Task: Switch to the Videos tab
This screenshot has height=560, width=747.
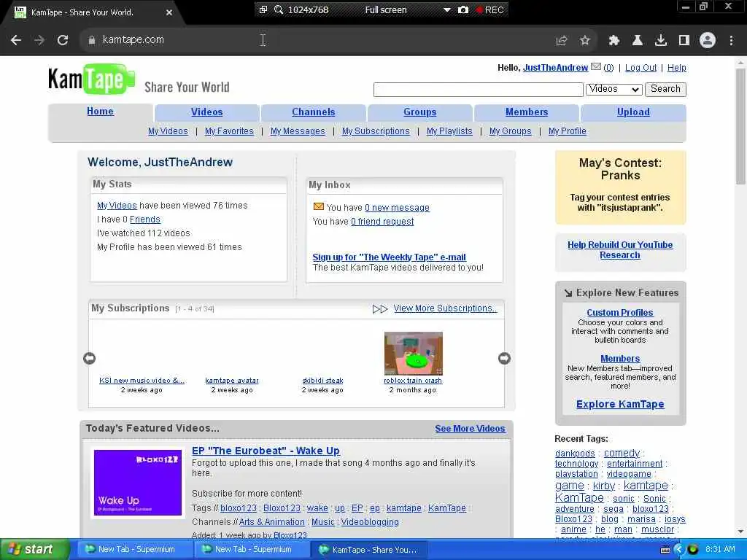Action: (206, 112)
